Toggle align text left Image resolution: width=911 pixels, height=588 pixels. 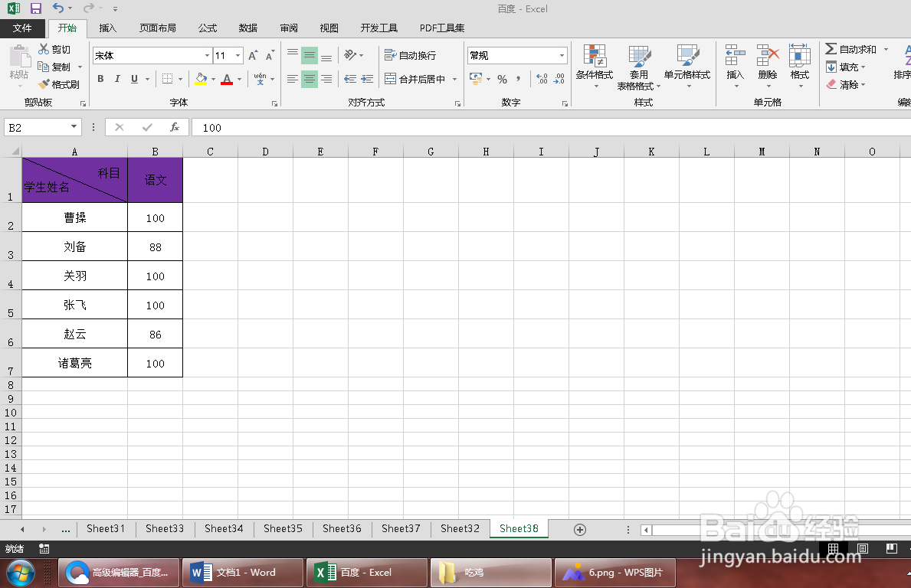(x=293, y=78)
